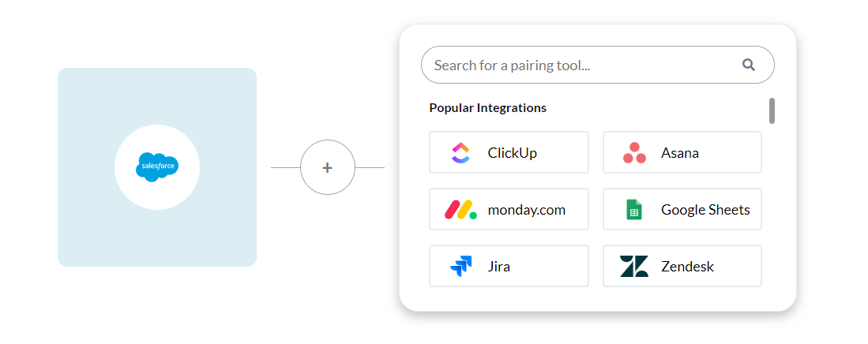Click the Asana three-dot logo
Viewport: 868px width, 344px height.
(634, 152)
